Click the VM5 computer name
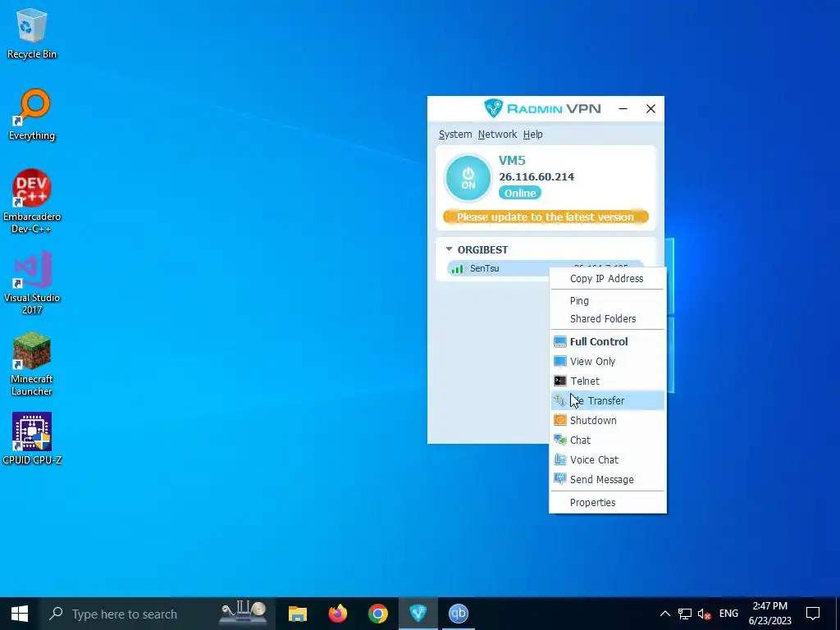This screenshot has width=840, height=630. click(x=512, y=160)
